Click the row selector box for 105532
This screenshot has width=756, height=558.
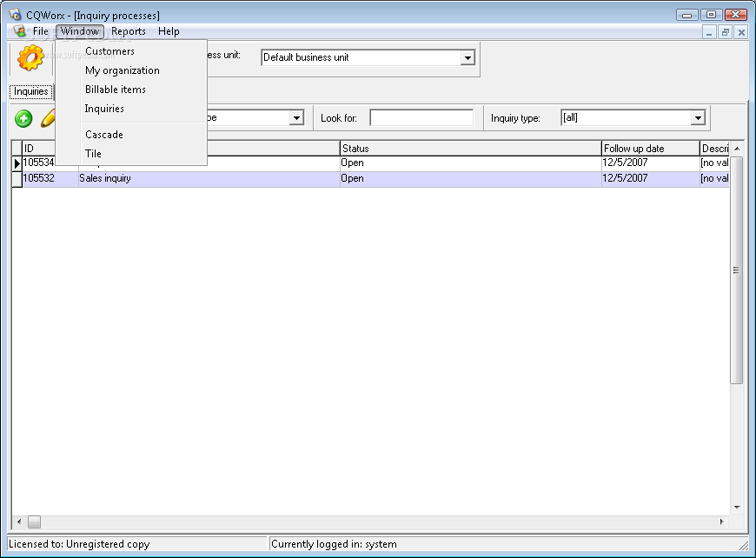point(17,179)
